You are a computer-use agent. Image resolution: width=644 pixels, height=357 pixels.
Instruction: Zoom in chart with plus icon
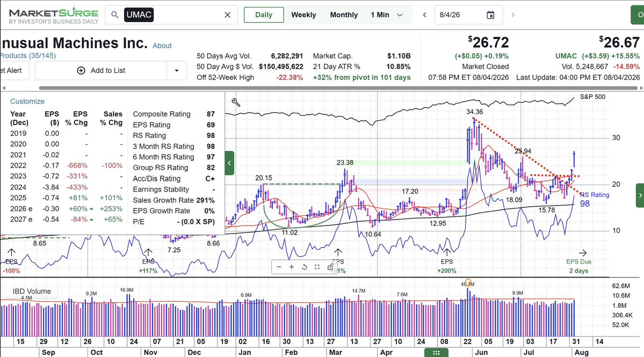[292, 267]
